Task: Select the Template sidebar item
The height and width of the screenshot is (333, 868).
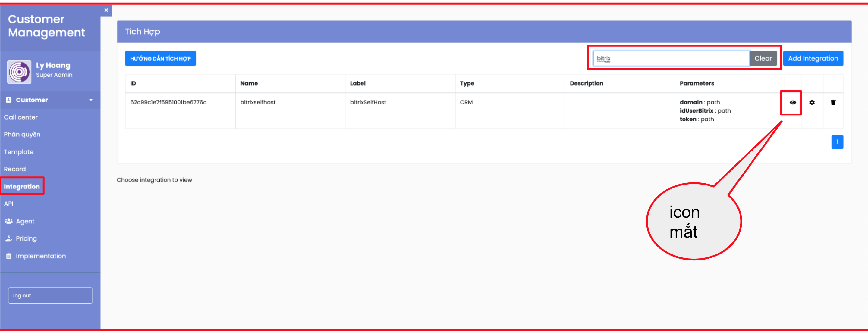Action: [19, 152]
